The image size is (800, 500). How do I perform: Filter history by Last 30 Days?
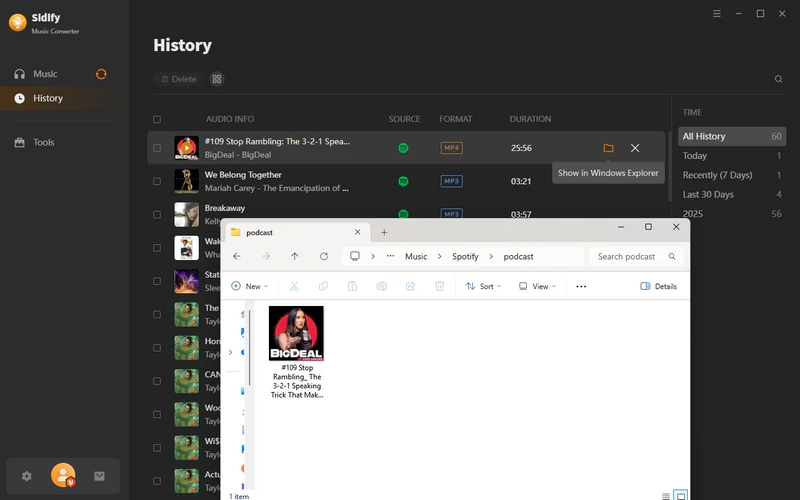(x=732, y=194)
